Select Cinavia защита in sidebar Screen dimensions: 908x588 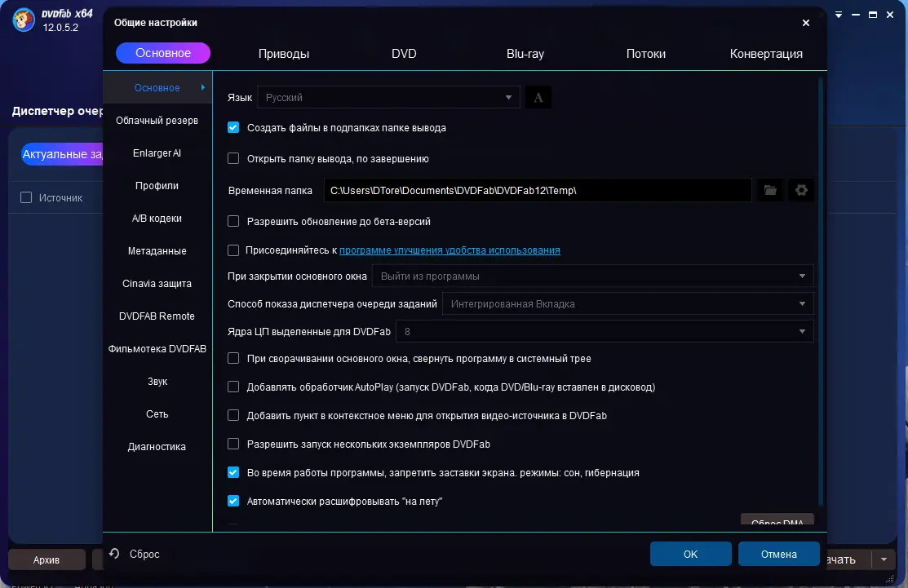(157, 284)
